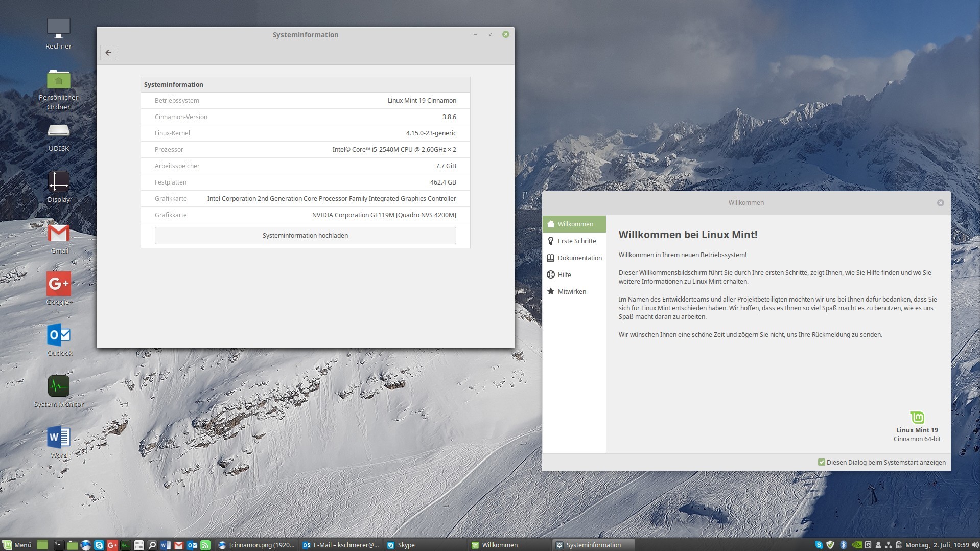Select the Willkommen sidebar tab
Screen dimensions: 980x551
tap(574, 224)
